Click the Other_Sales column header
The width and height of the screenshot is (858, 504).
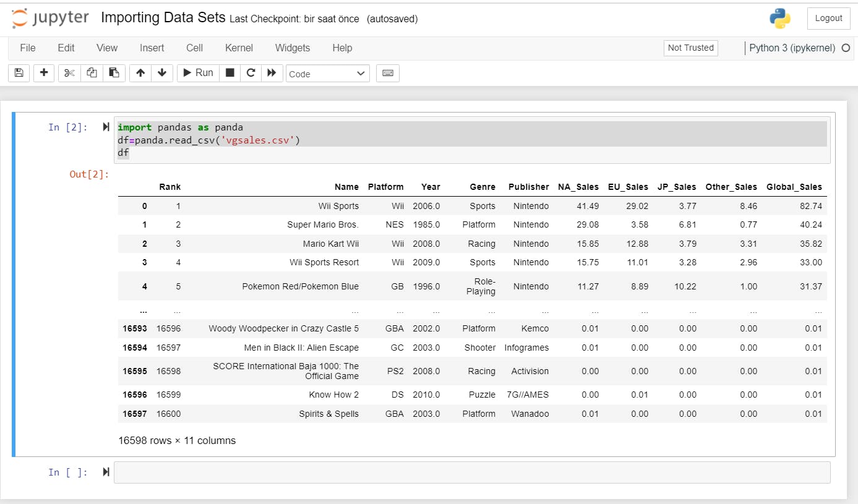click(731, 187)
